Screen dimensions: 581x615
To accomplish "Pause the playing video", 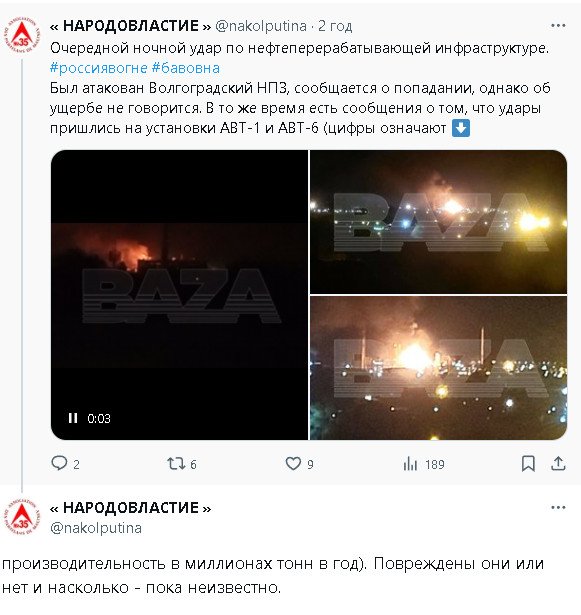I will click(x=73, y=418).
